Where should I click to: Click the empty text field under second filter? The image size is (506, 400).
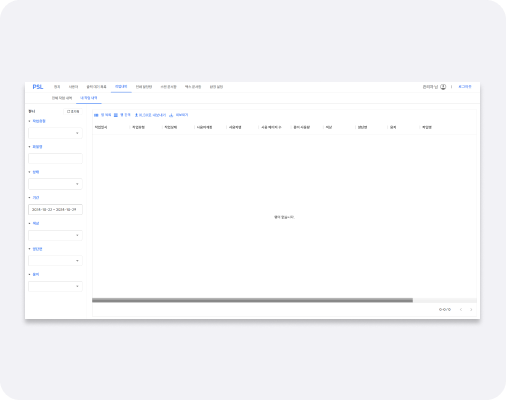click(x=55, y=158)
